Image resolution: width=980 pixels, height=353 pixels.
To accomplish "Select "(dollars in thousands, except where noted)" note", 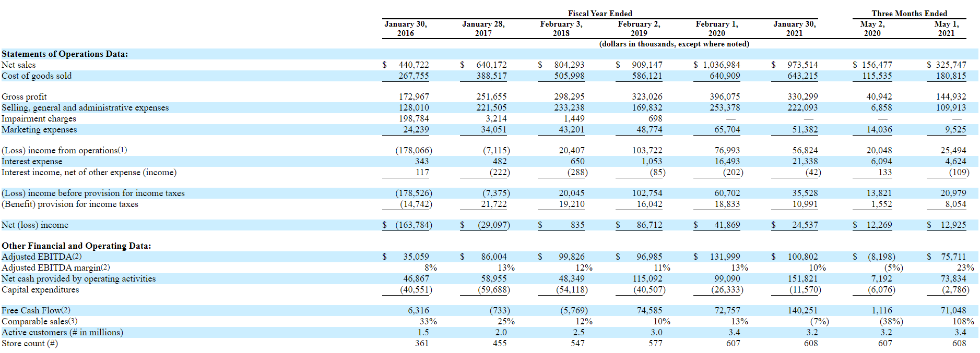I will (674, 44).
